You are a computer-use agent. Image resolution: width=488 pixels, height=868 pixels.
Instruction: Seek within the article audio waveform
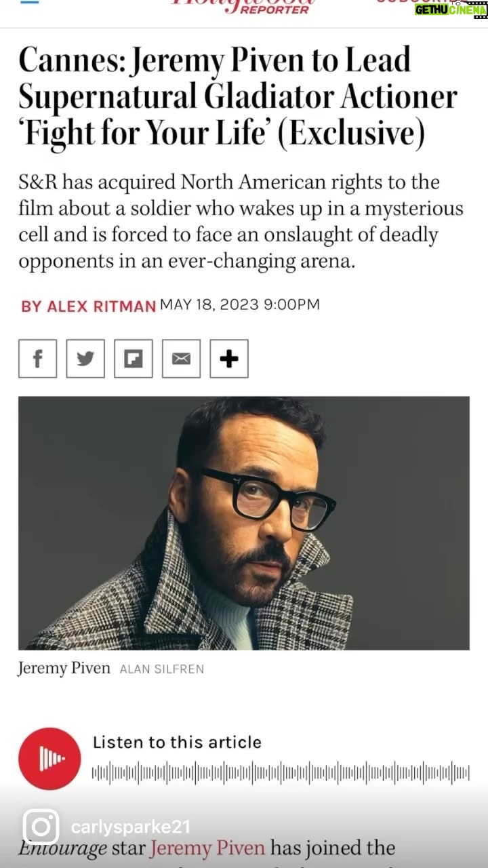(281, 773)
